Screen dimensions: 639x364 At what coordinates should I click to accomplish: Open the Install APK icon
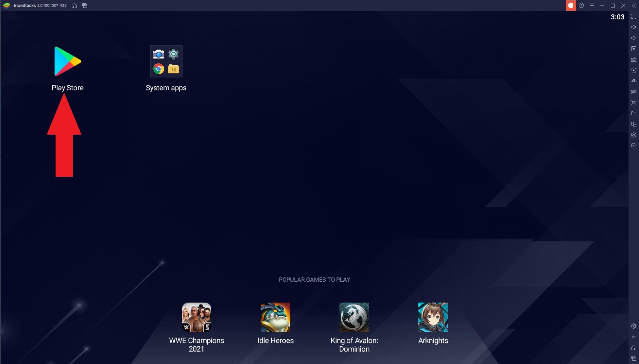pos(633,92)
